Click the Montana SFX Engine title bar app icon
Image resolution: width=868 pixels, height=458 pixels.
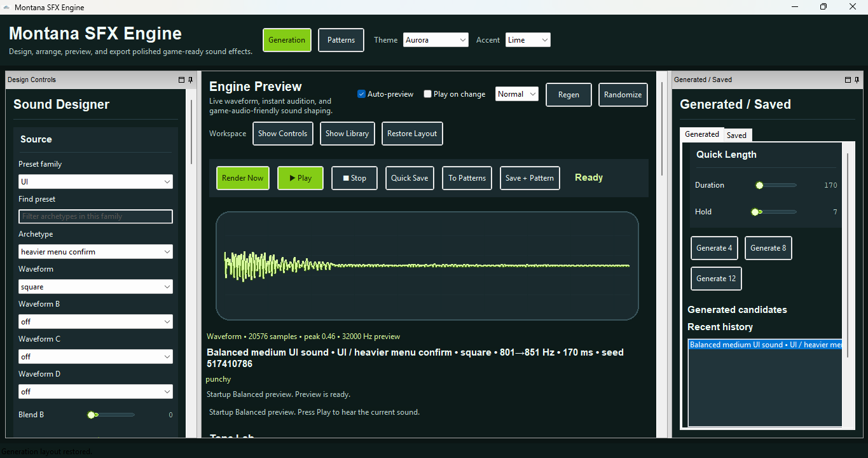[6, 7]
